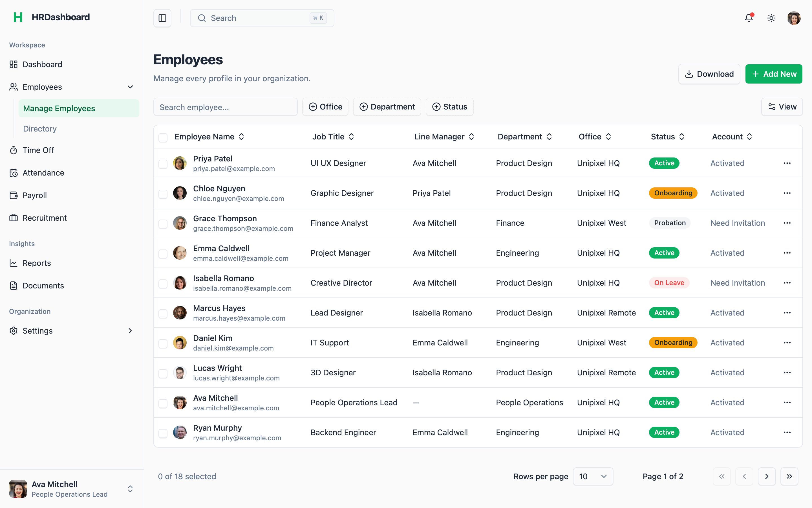
Task: Open the Status filter dropdown
Action: pos(449,107)
